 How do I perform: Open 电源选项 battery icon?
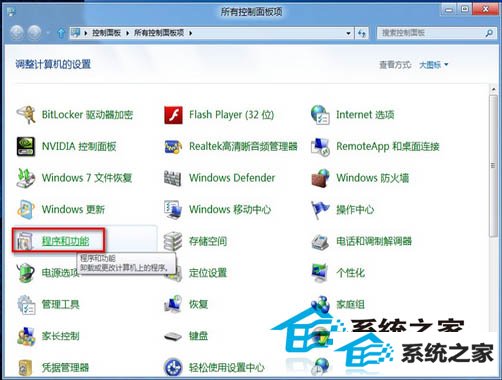click(26, 273)
